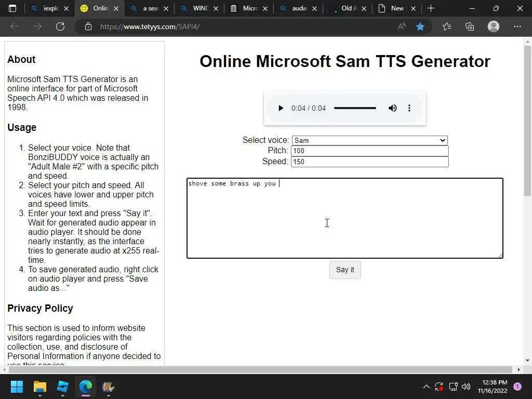Close the Online Sam TTS tab

116,9
